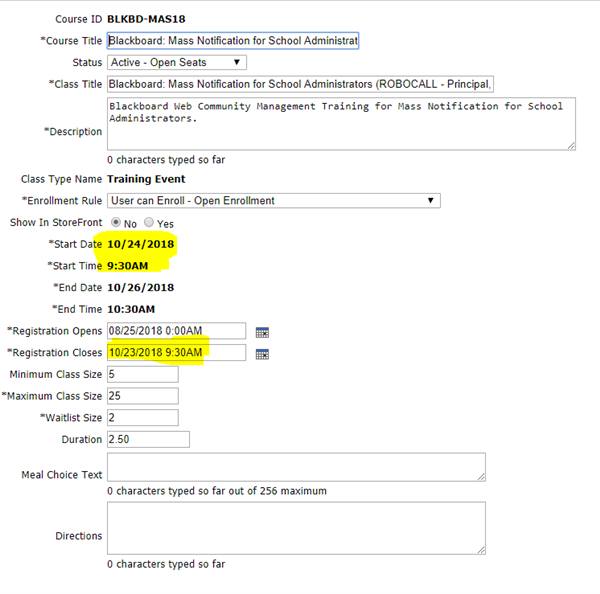This screenshot has height=594, width=600.
Task: Select No for Show In StoreFront
Action: pyautogui.click(x=116, y=222)
